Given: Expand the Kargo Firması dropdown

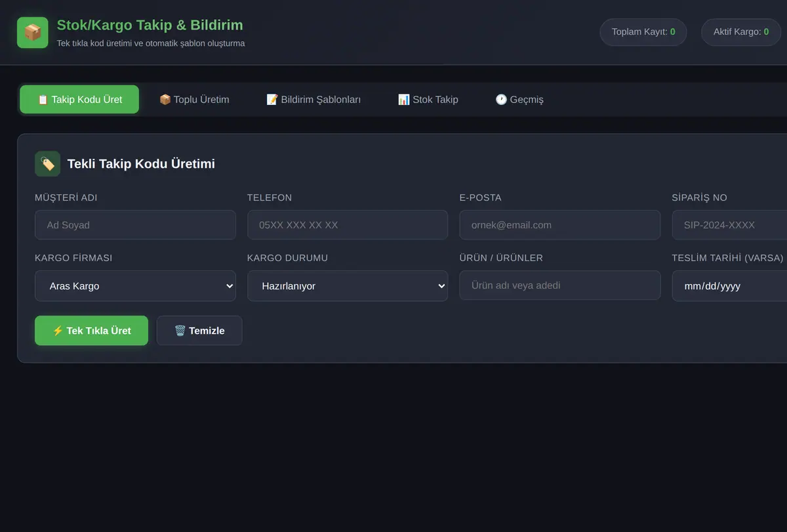Looking at the screenshot, I should click(135, 286).
